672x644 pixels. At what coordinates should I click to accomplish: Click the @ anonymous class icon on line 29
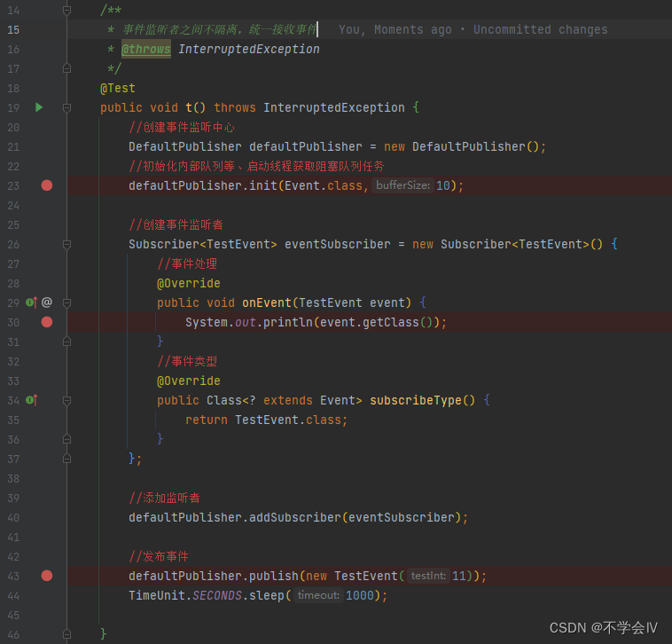[x=47, y=302]
